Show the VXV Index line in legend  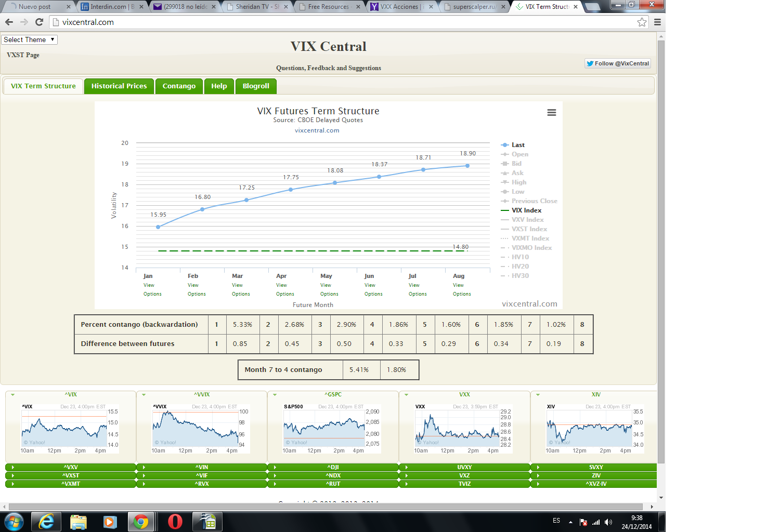coord(522,220)
